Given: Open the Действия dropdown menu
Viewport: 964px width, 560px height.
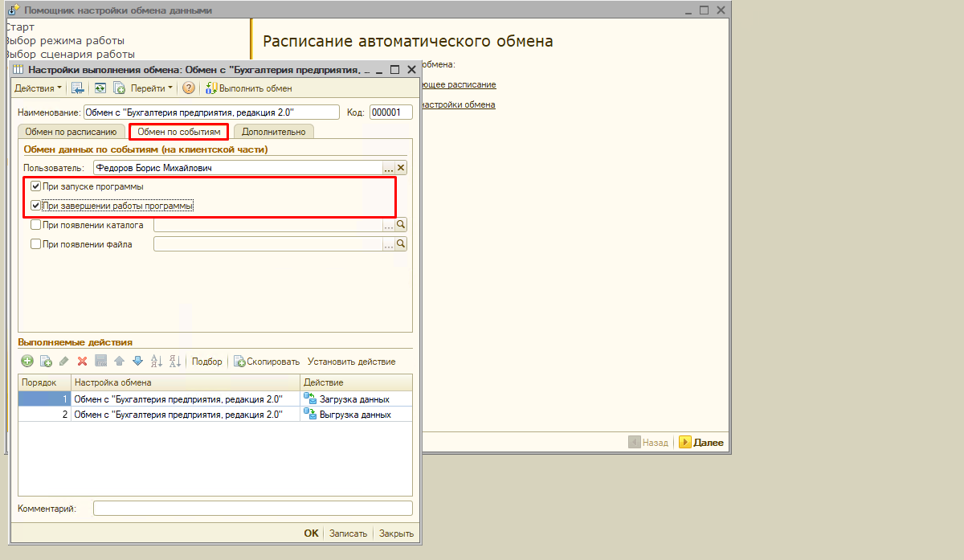Looking at the screenshot, I should 39,88.
